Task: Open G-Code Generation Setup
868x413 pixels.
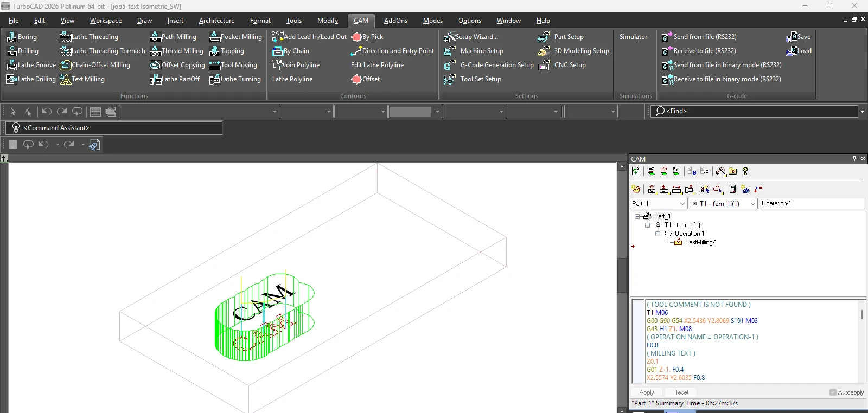Action: pos(489,65)
